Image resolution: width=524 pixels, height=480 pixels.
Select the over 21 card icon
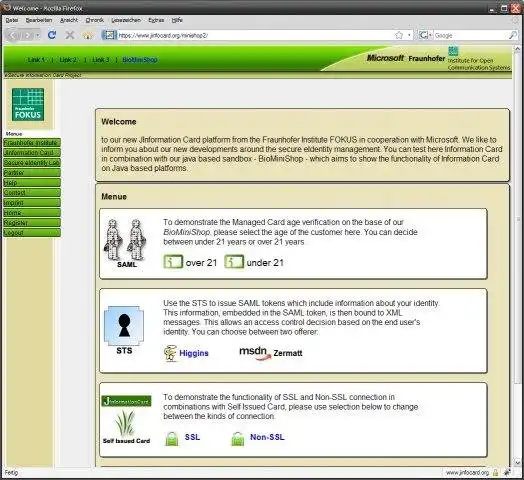point(173,262)
